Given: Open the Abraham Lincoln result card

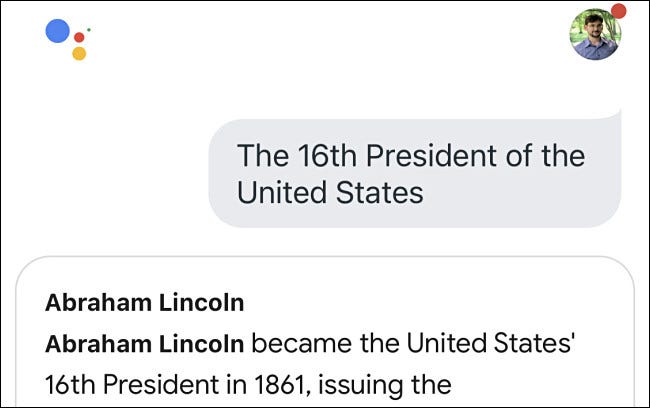Looking at the screenshot, I should click(x=325, y=340).
